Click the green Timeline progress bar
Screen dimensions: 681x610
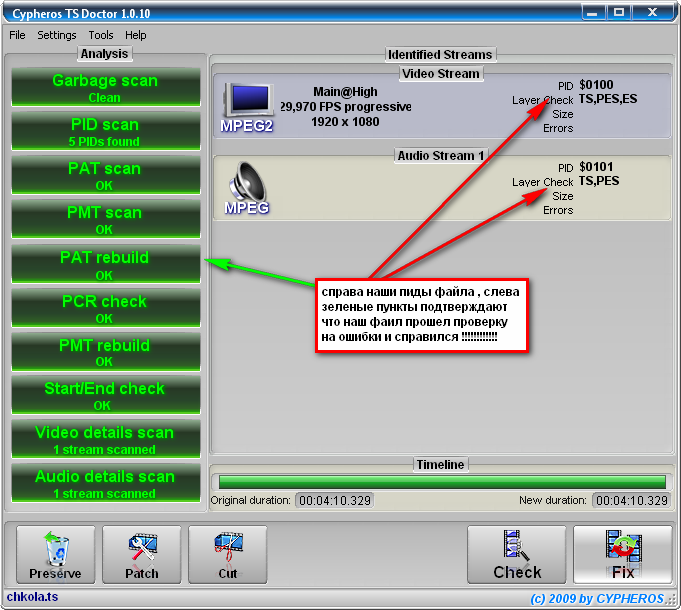click(442, 482)
